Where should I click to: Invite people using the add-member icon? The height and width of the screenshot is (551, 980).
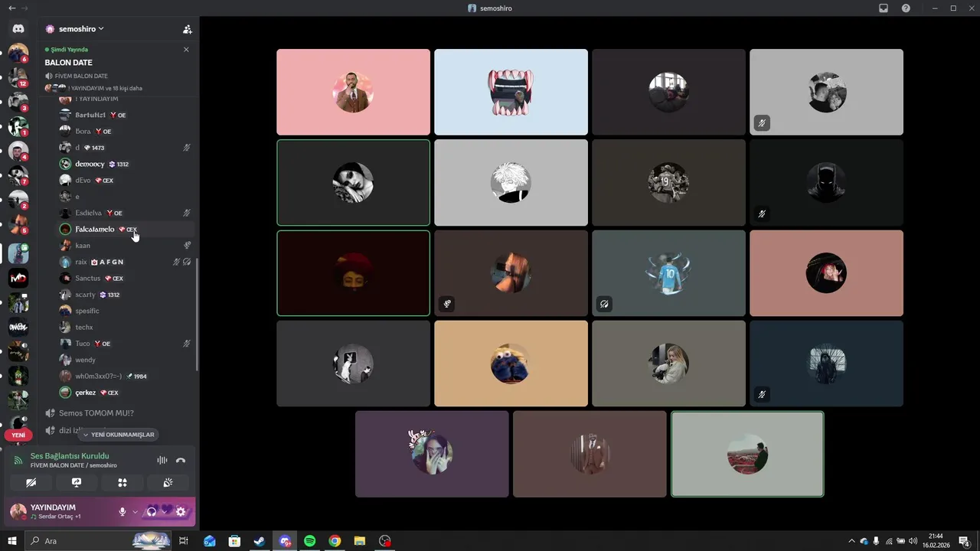tap(187, 29)
